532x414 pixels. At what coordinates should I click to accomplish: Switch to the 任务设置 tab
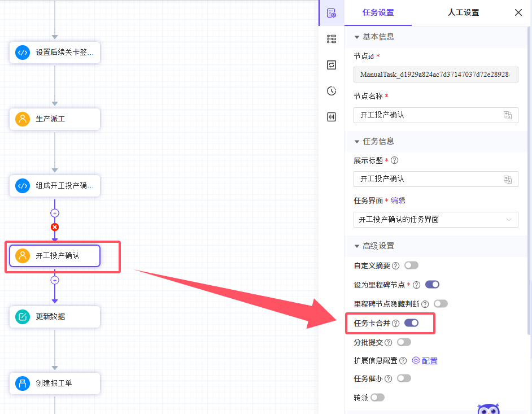(x=378, y=13)
